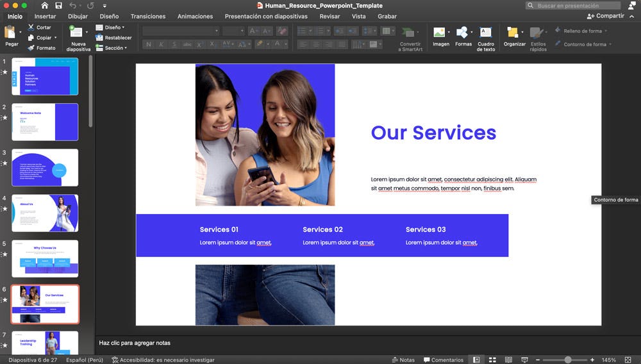Expand the Nueva diapositiva dropdown arrow
Image resolution: width=641 pixels, height=364 pixels.
pyautogui.click(x=87, y=31)
